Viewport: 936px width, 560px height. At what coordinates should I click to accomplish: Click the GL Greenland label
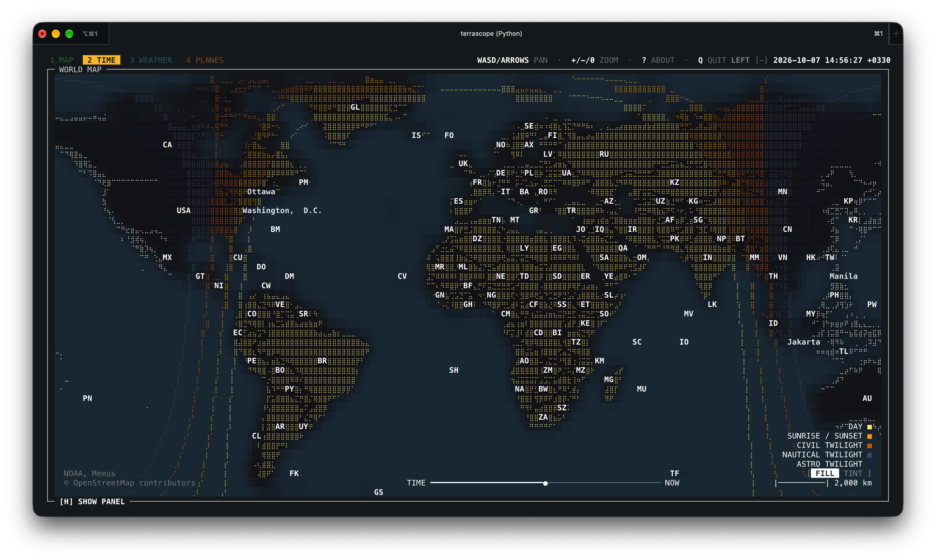(x=355, y=107)
